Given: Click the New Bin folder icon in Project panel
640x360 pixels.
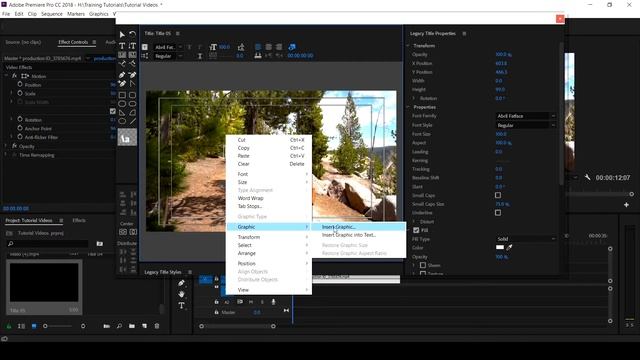Looking at the screenshot, I should (132, 326).
